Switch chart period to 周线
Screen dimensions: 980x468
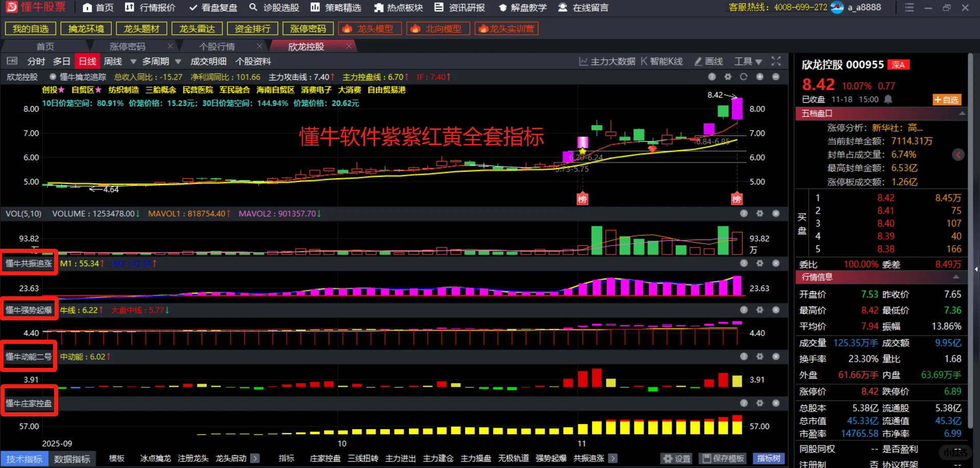tap(113, 61)
